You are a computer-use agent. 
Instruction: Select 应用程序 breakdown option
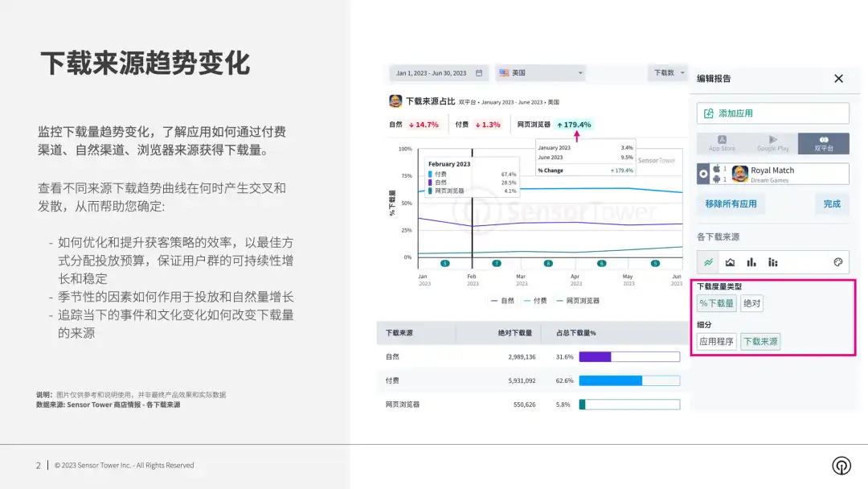(x=716, y=342)
